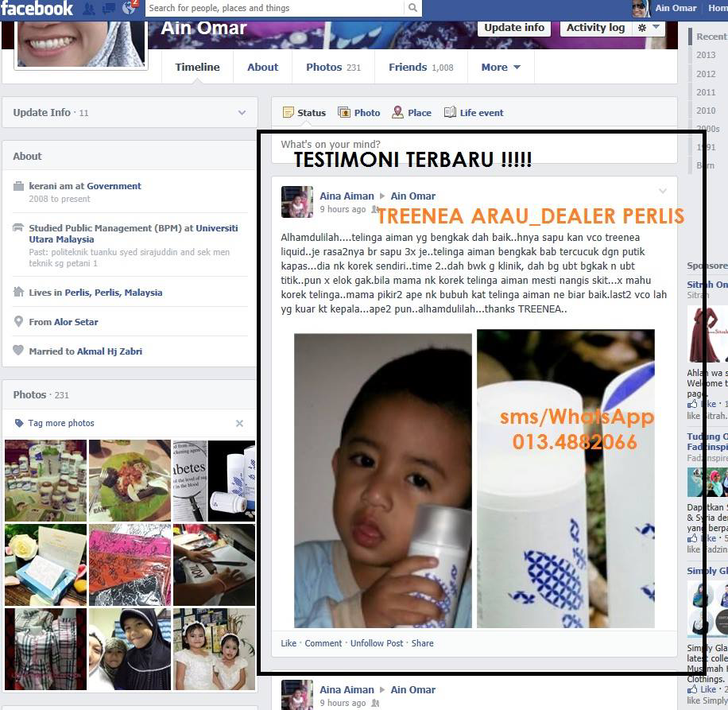Add a Life event from composer

tap(474, 112)
